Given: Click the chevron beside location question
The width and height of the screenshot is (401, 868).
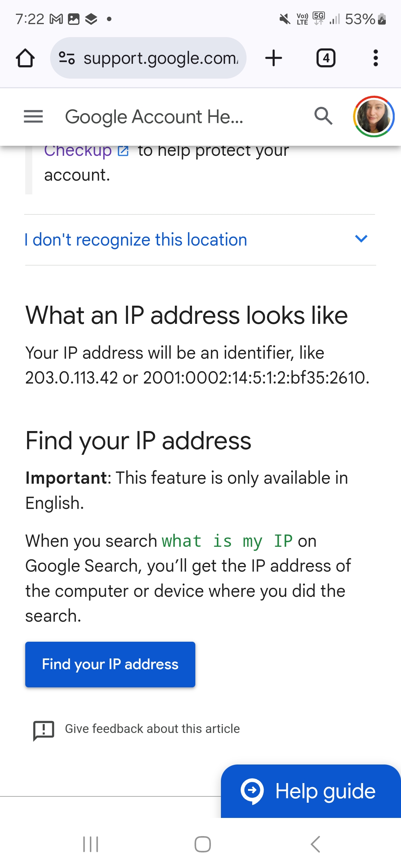Looking at the screenshot, I should point(361,239).
